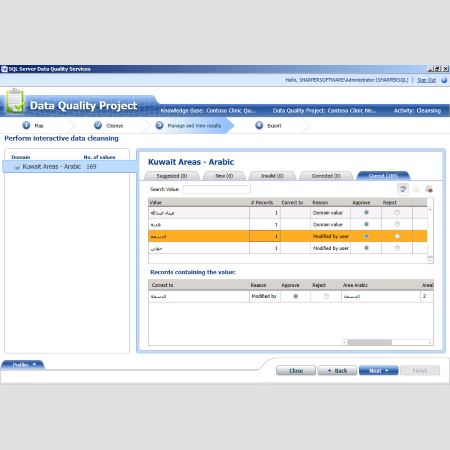Click the '169' number of values
The height and width of the screenshot is (450, 450).
91,166
